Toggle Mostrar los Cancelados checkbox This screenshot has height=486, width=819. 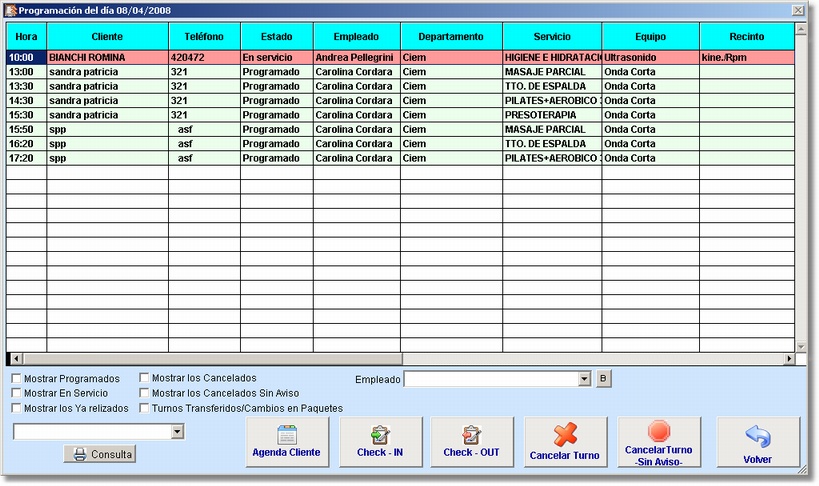144,378
